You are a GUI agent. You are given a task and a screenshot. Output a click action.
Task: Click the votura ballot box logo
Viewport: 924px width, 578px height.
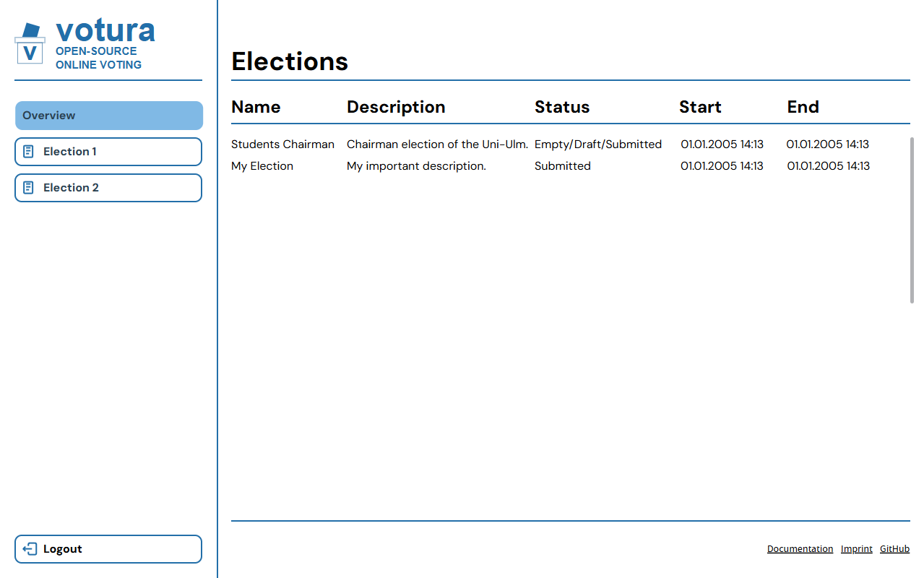30,43
